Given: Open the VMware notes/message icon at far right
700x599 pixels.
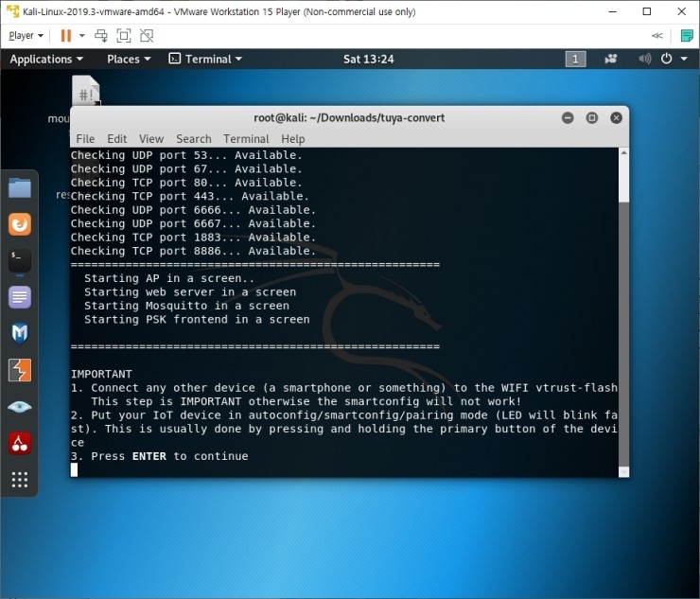Looking at the screenshot, I should coord(687,36).
